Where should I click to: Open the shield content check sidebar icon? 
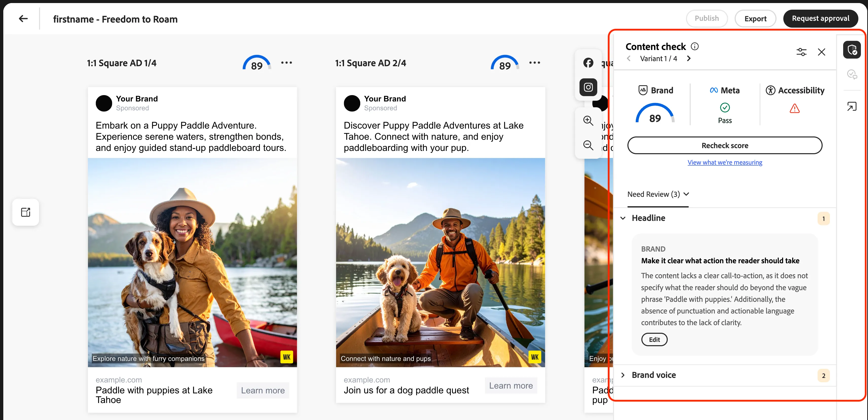852,50
